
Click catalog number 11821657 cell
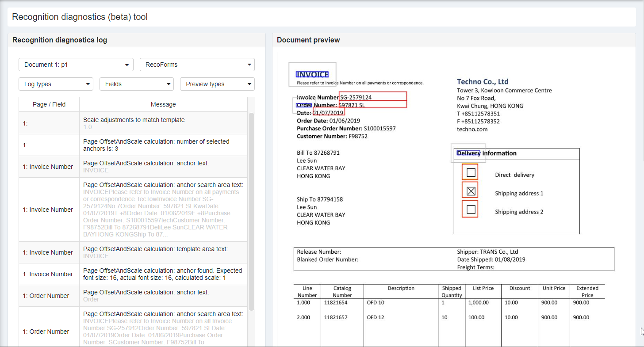click(x=336, y=317)
